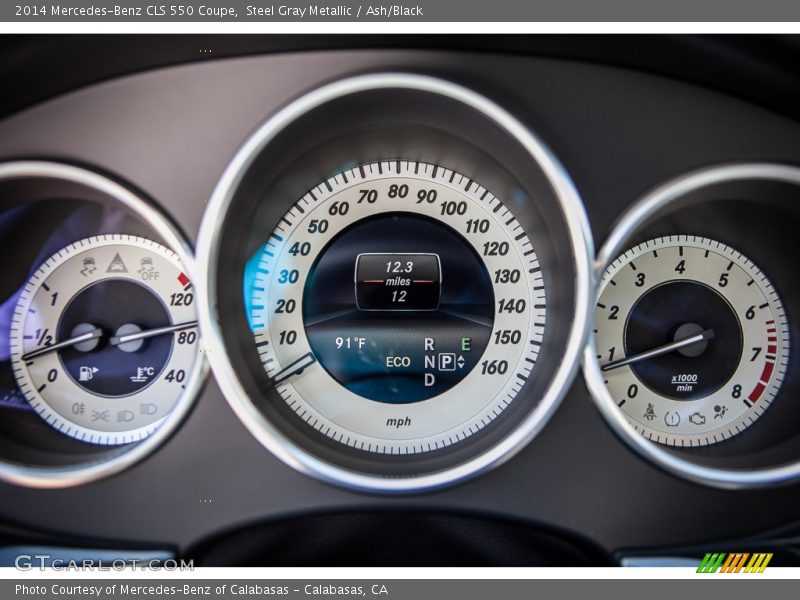Click the Photo Courtesy of Mercedes-Benz caption
The width and height of the screenshot is (800, 600).
pos(201,590)
